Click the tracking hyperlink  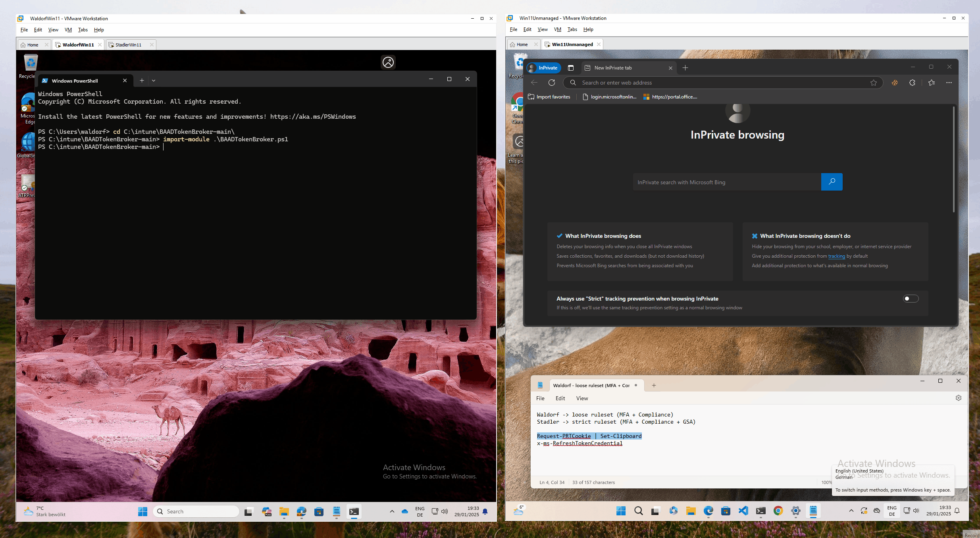836,256
